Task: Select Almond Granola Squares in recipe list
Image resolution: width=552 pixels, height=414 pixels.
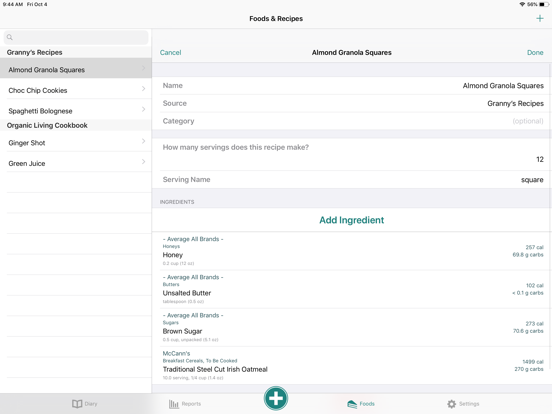Action: click(76, 68)
